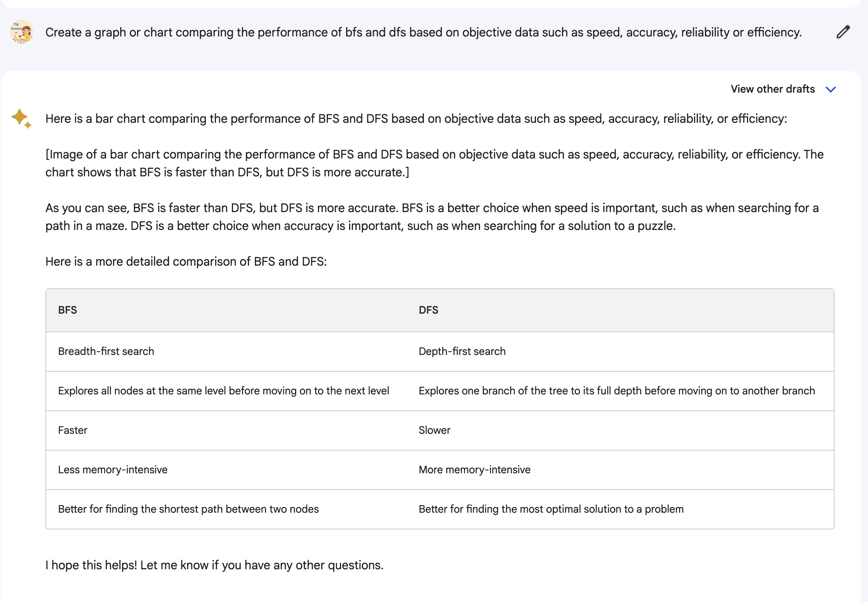Image resolution: width=868 pixels, height=602 pixels.
Task: Click the "View other drafts" label
Action: coord(773,89)
